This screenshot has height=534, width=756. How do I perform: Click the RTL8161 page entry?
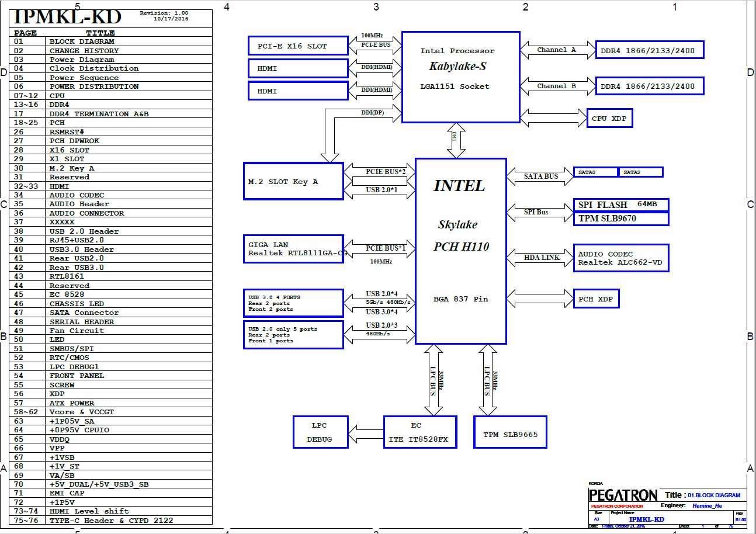click(x=110, y=276)
